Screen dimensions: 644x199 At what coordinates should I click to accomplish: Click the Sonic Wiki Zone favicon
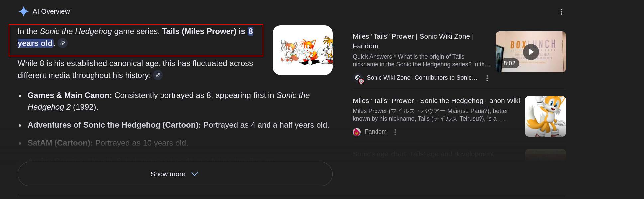[x=358, y=78]
